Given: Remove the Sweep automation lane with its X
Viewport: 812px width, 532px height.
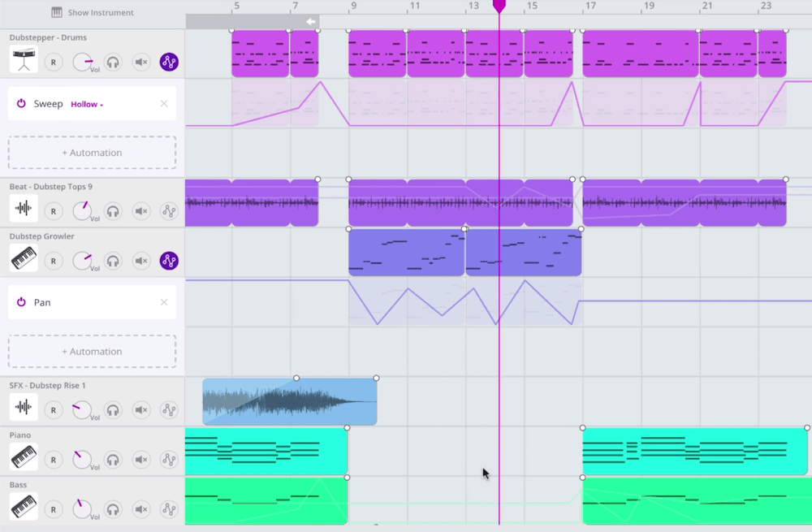Looking at the screenshot, I should click(x=162, y=103).
